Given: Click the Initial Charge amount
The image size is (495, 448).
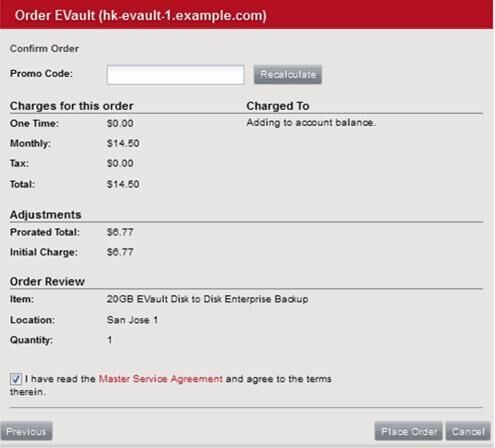Looking at the screenshot, I should [x=120, y=252].
